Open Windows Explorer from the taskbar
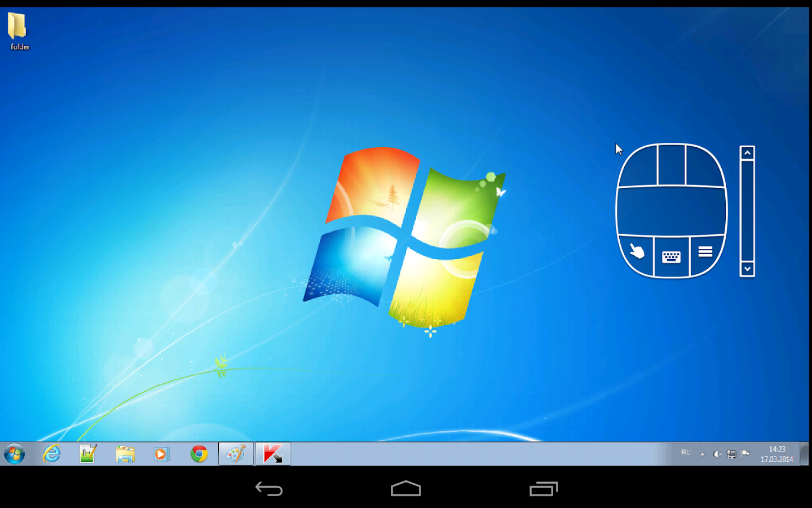The height and width of the screenshot is (508, 812). [x=125, y=453]
